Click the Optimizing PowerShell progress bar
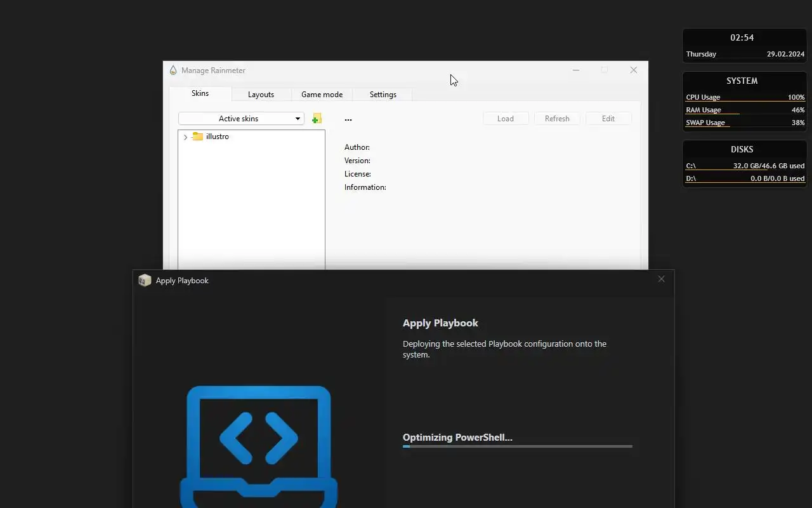This screenshot has width=812, height=508. [x=517, y=446]
